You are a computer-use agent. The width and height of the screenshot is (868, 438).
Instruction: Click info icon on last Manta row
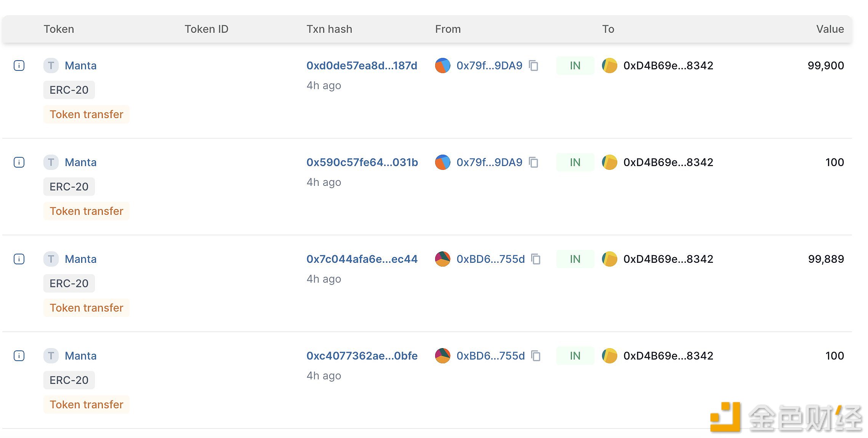(19, 356)
